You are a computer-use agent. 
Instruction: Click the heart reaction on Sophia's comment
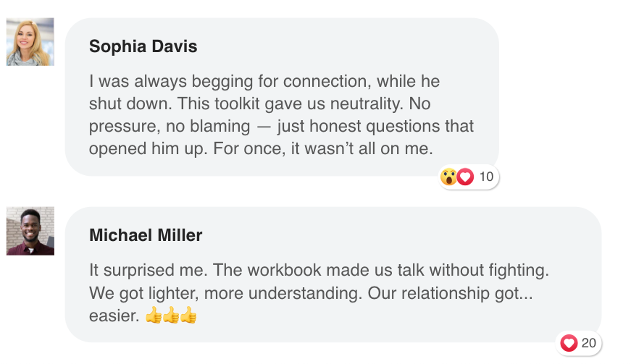point(464,177)
